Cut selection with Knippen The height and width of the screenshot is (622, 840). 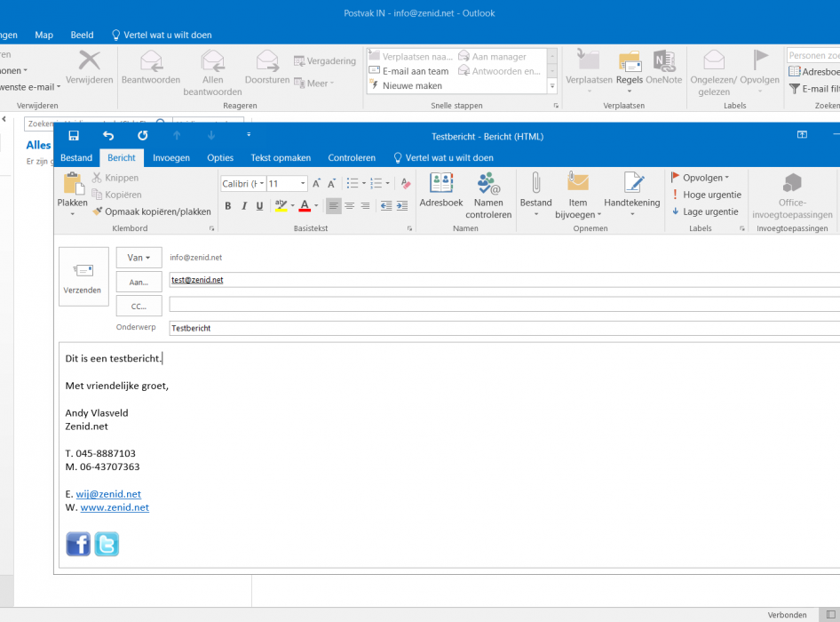click(115, 178)
